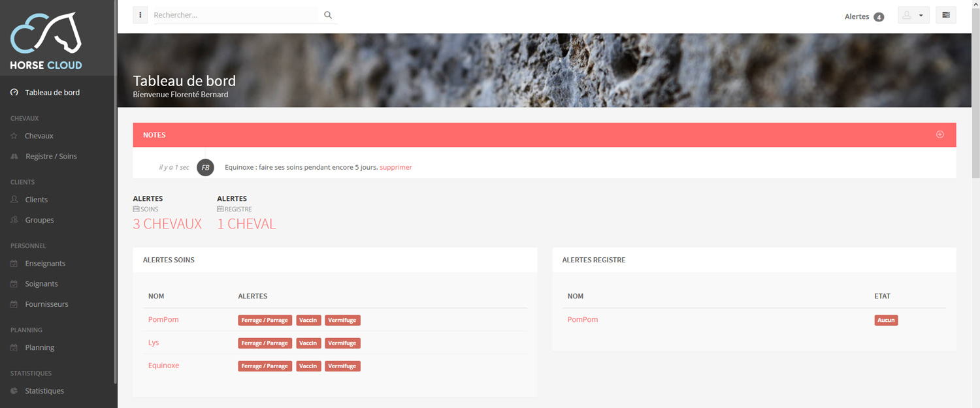Click the supprimer link on the note
This screenshot has width=980, height=408.
(395, 167)
